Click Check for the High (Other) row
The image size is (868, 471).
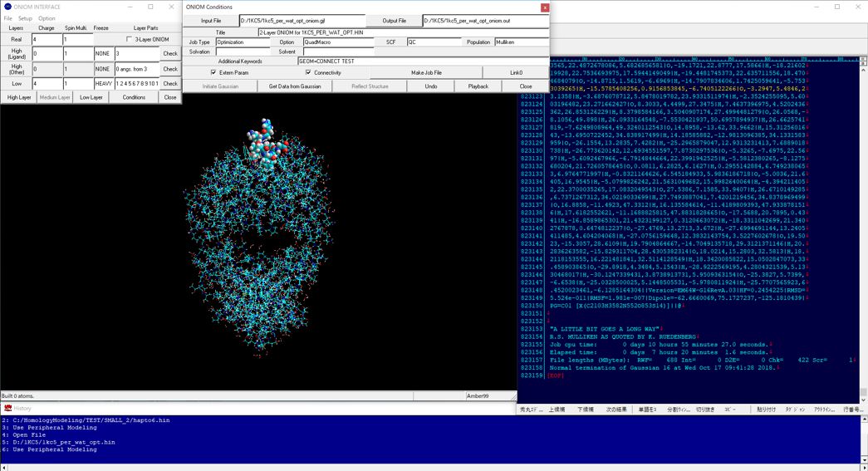click(170, 69)
